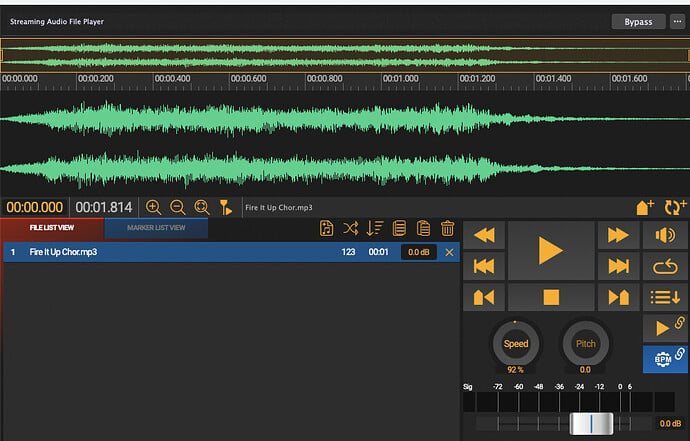Click the add loop region icon

(x=675, y=207)
